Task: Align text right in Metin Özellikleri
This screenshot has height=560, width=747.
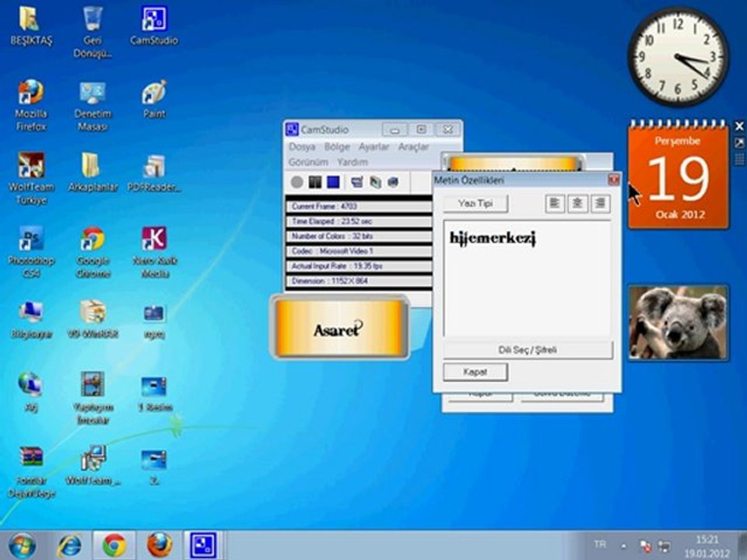Action: 600,204
